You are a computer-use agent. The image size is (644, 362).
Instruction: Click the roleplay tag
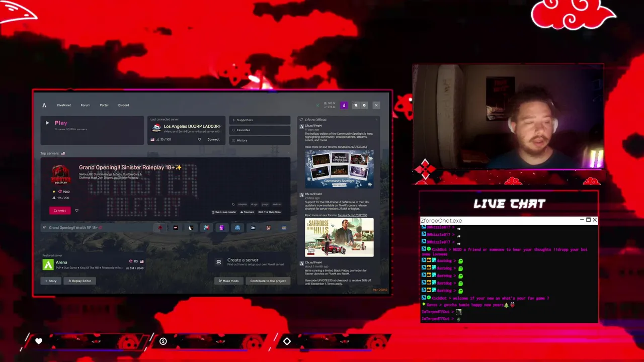point(242,204)
